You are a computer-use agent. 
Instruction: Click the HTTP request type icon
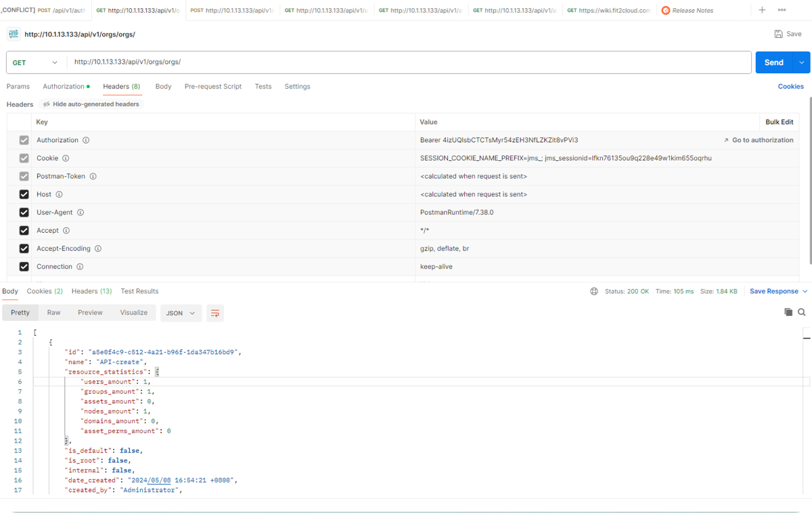[14, 34]
